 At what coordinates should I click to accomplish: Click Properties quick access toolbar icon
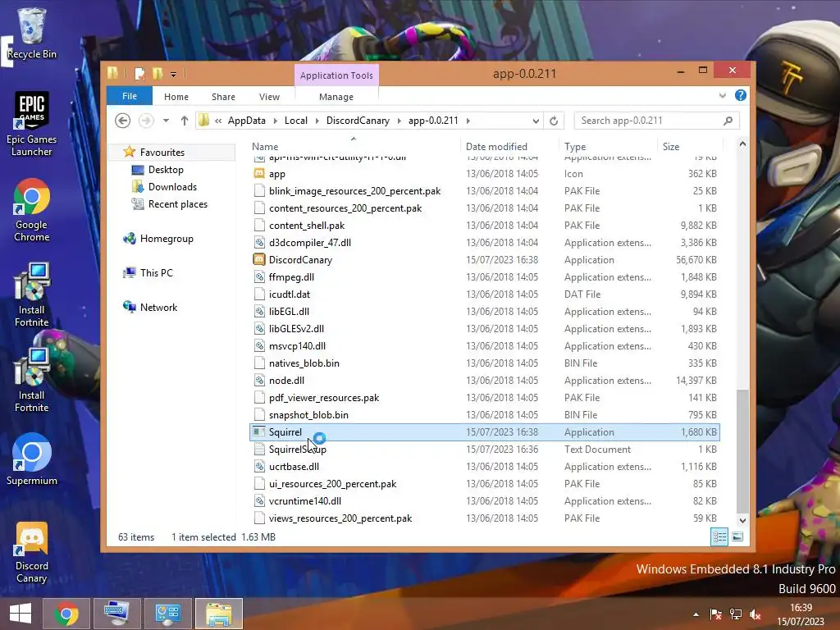pyautogui.click(x=139, y=73)
